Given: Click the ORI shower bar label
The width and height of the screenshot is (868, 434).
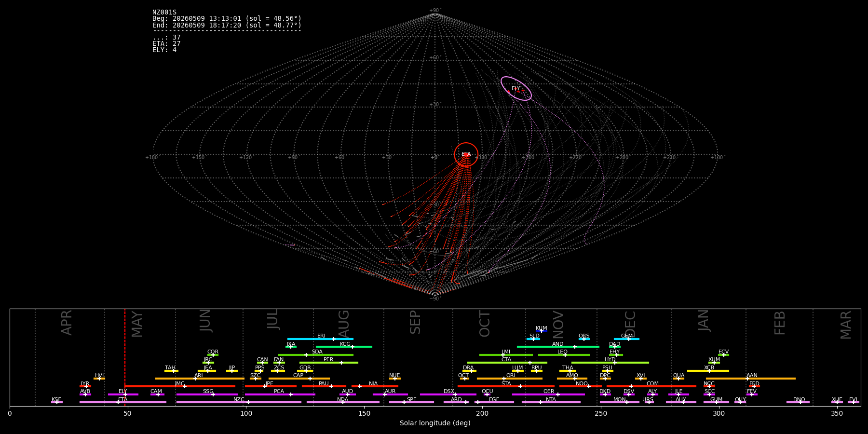Looking at the screenshot, I should 511,376.
